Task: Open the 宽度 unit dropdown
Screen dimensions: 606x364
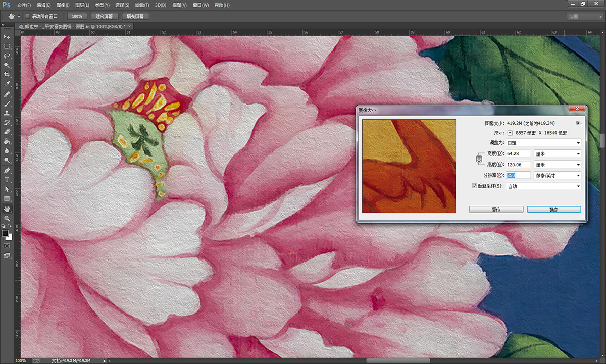Action: 558,153
